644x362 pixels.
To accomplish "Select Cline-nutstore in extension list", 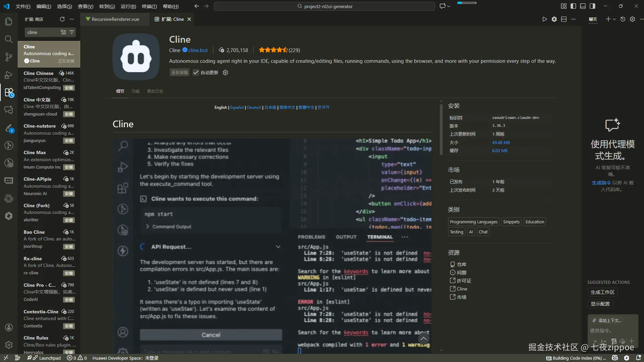I will pyautogui.click(x=49, y=134).
